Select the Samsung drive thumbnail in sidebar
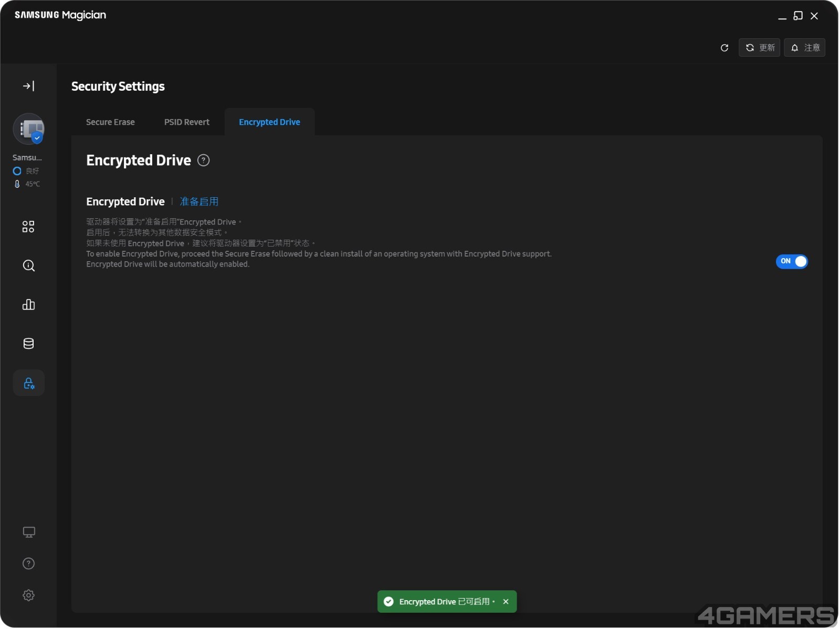840x629 pixels. [28, 129]
